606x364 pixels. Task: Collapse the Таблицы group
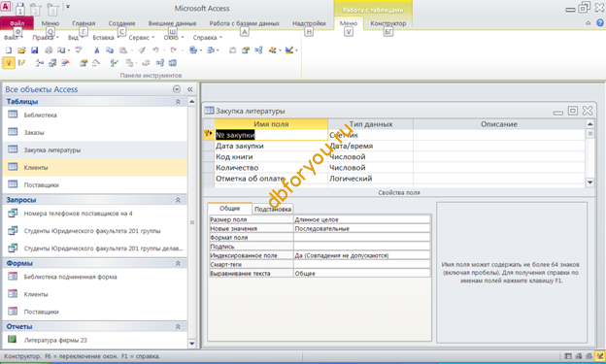point(178,102)
